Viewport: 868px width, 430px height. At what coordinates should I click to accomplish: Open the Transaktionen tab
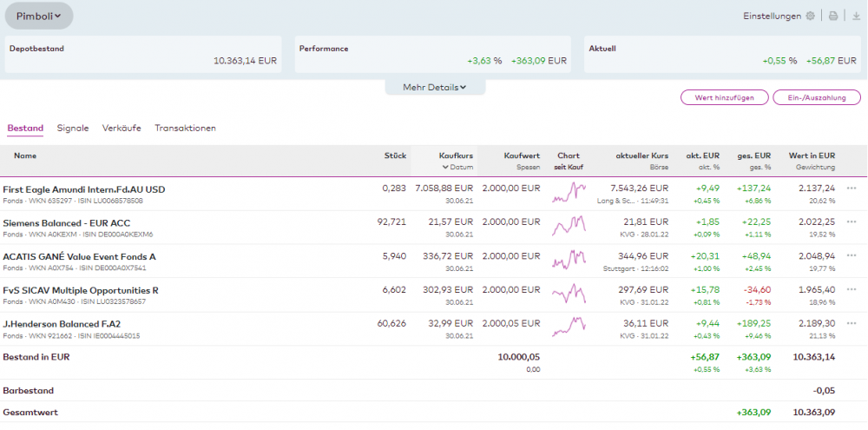[x=185, y=129]
